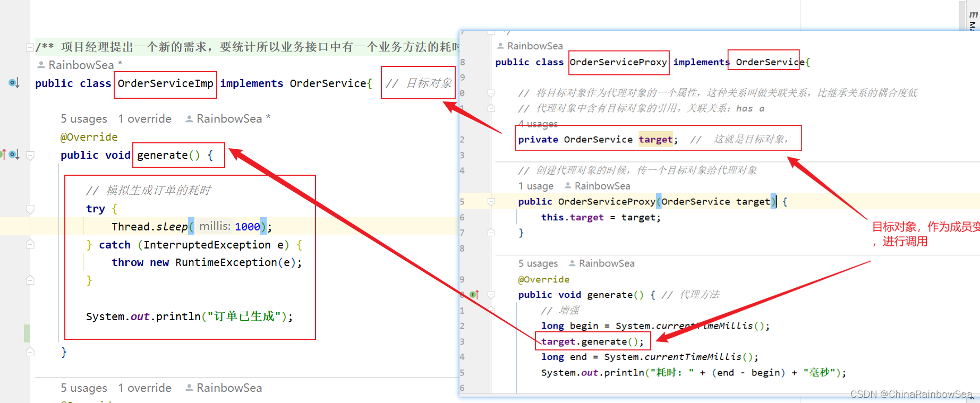Click InterruptedException in the catch clause

click(207, 245)
